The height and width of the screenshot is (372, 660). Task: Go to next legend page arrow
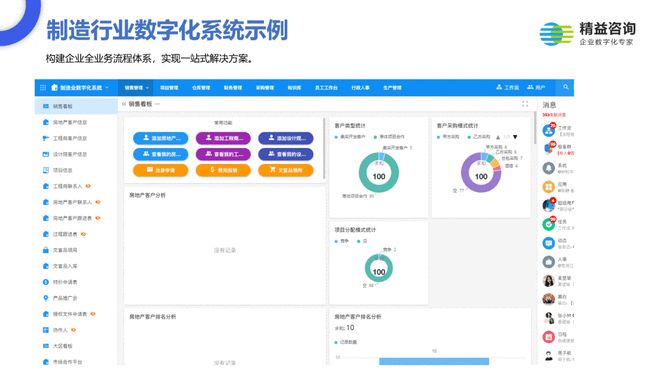click(x=515, y=137)
